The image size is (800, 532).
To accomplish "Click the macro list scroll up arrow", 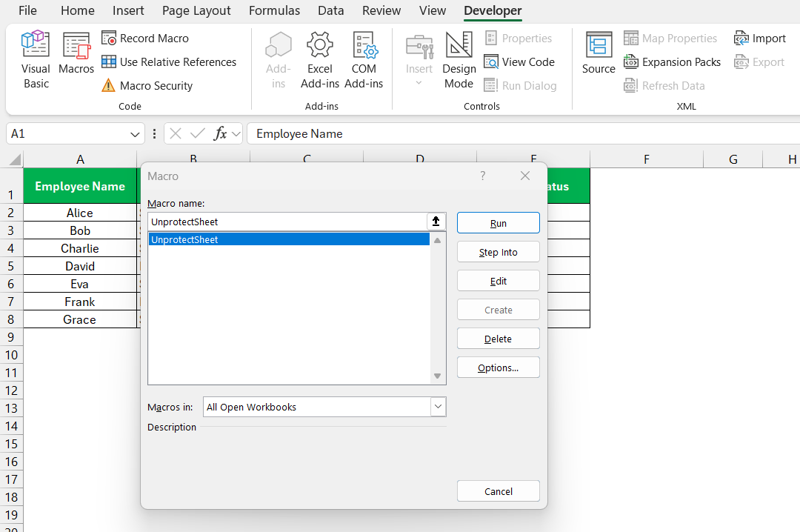I will click(437, 240).
